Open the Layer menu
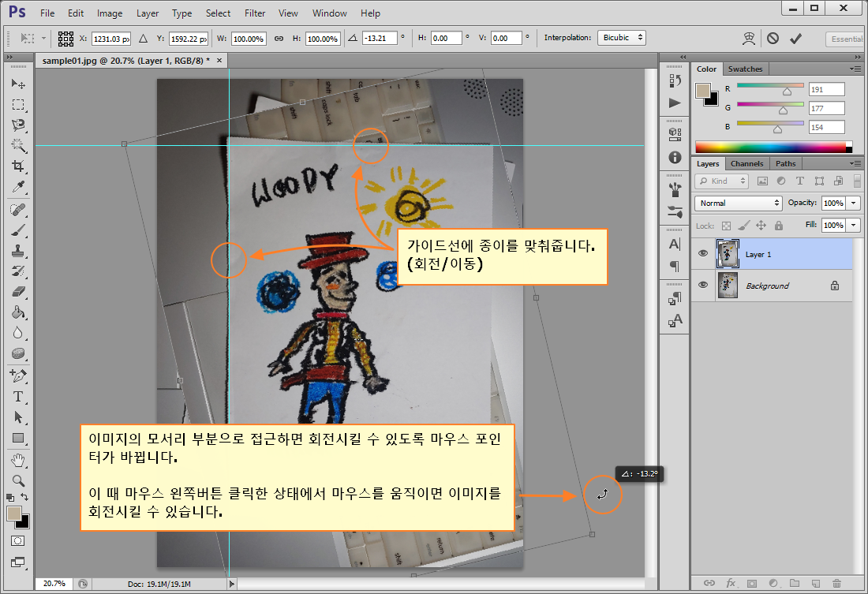 coord(148,13)
